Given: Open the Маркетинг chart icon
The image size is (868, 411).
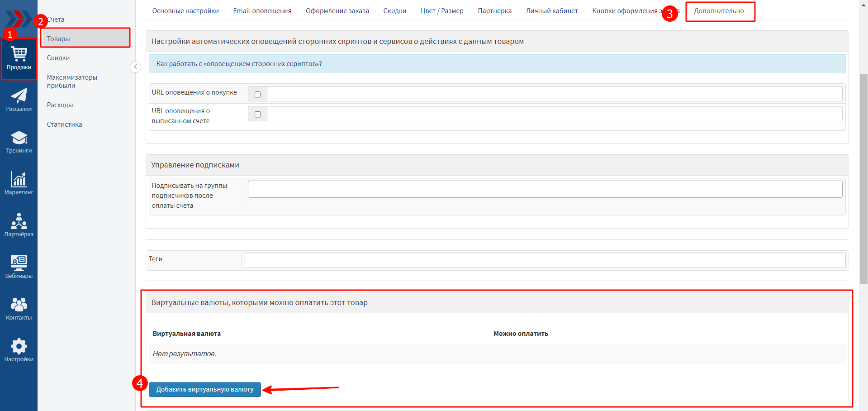Looking at the screenshot, I should tap(19, 183).
